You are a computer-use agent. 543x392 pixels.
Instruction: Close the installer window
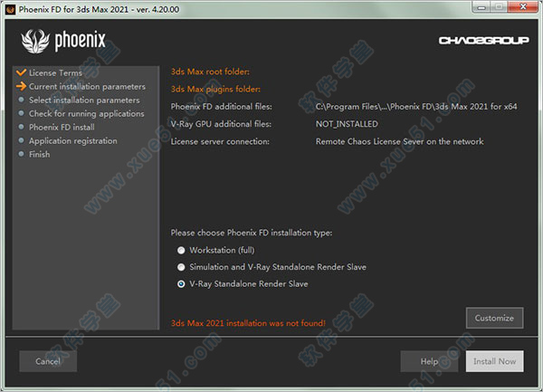click(x=523, y=7)
